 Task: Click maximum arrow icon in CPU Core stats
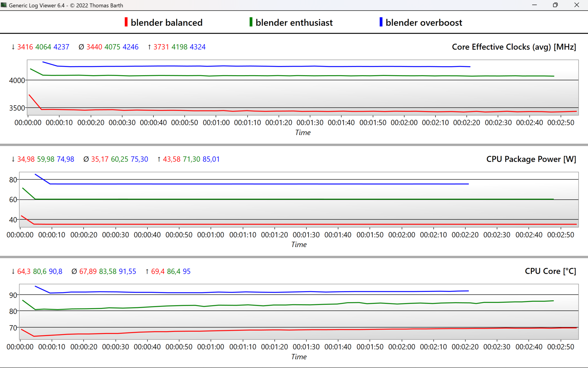coord(147,271)
